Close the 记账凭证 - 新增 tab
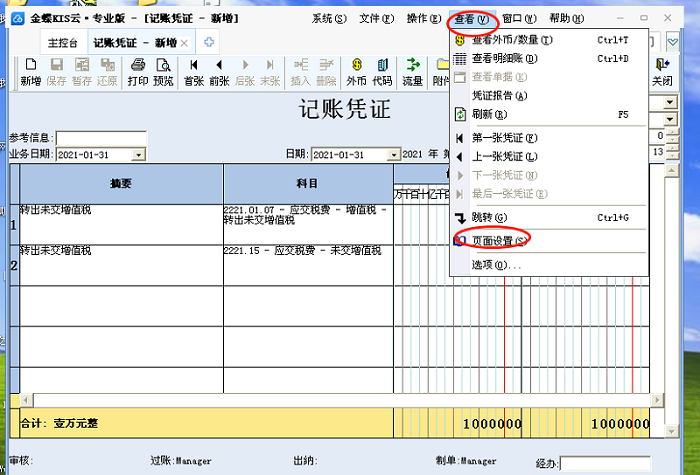The height and width of the screenshot is (475, 700). 184,42
